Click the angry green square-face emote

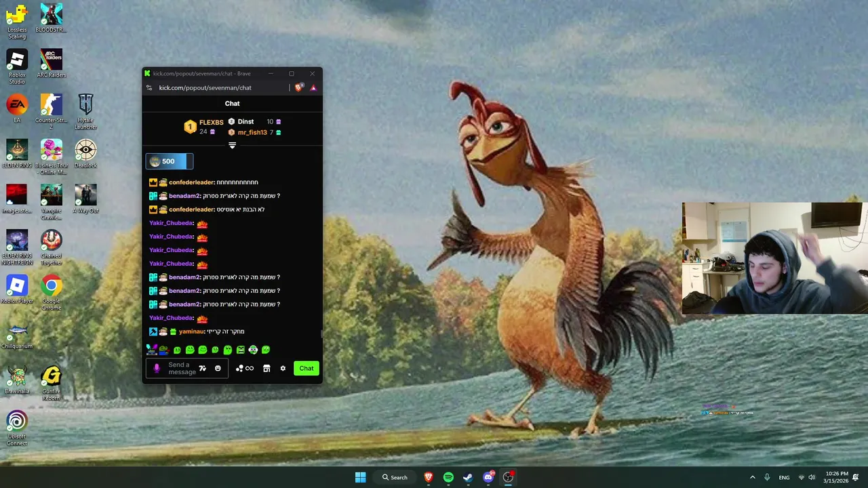click(x=241, y=350)
